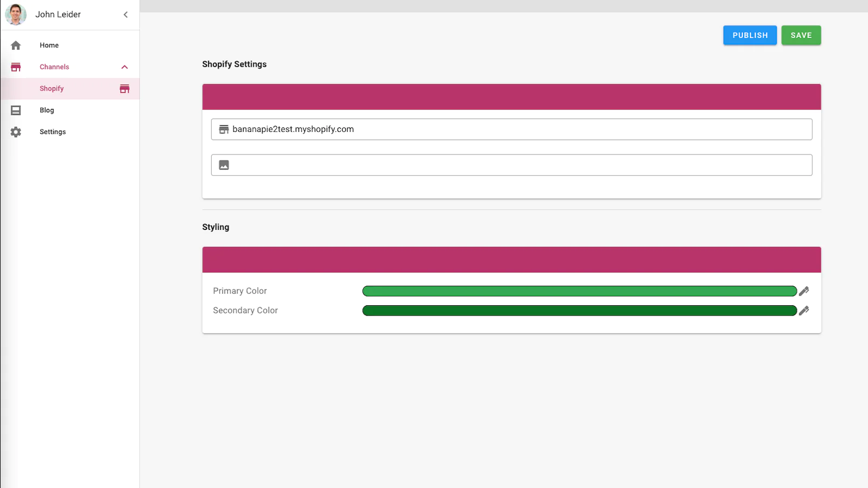This screenshot has height=488, width=868.
Task: Open the Blog menu item
Action: pos(47,111)
